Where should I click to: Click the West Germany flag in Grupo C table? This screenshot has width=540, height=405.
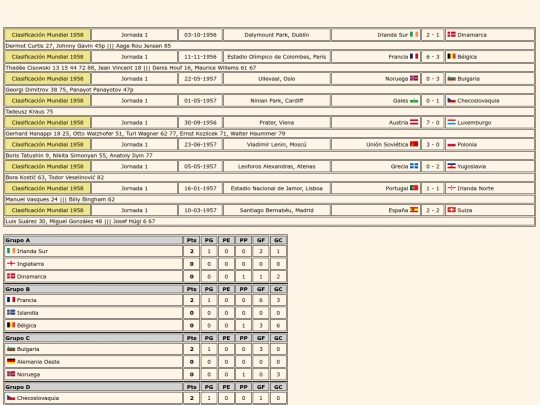click(x=11, y=361)
